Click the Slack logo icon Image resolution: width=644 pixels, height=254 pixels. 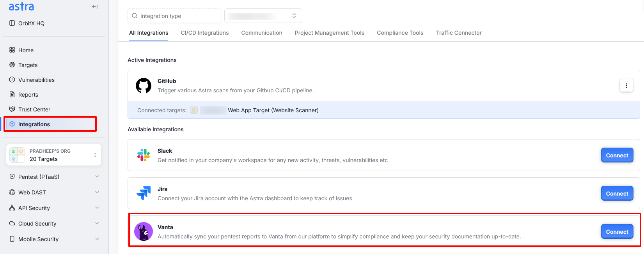(x=144, y=155)
